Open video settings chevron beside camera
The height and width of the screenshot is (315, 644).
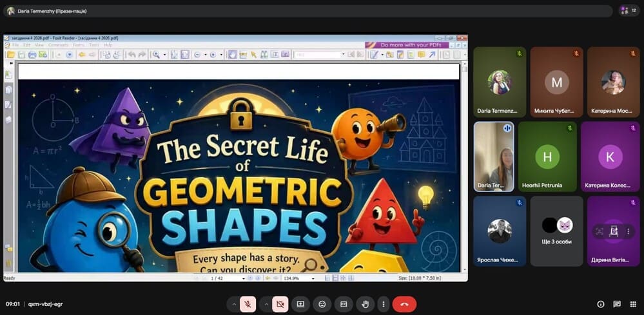pyautogui.click(x=266, y=304)
